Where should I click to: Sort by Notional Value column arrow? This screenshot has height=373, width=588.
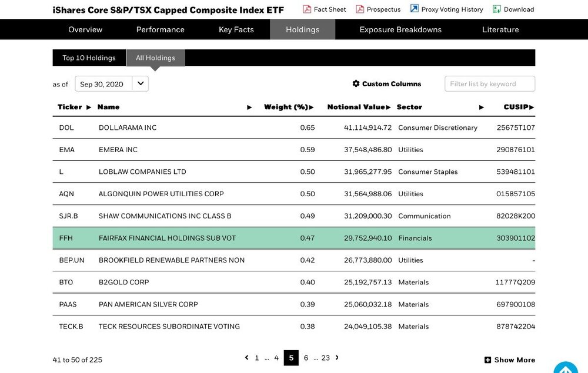coord(389,107)
